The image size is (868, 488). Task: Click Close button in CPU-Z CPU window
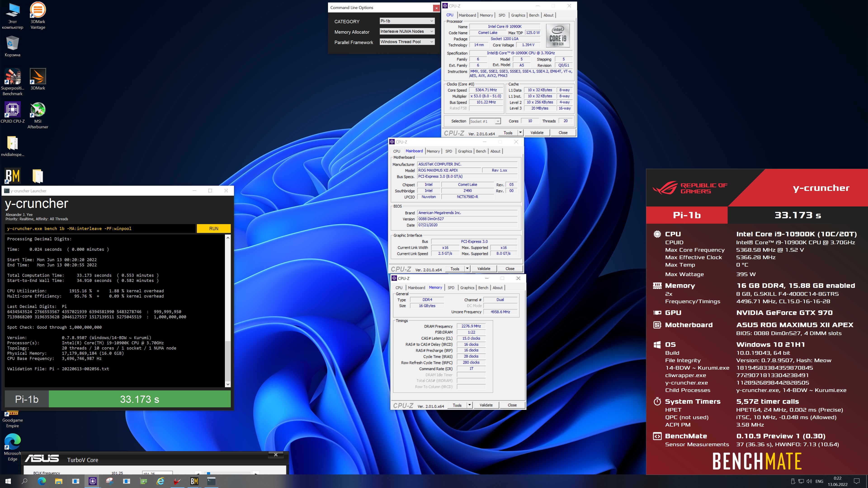tap(563, 133)
